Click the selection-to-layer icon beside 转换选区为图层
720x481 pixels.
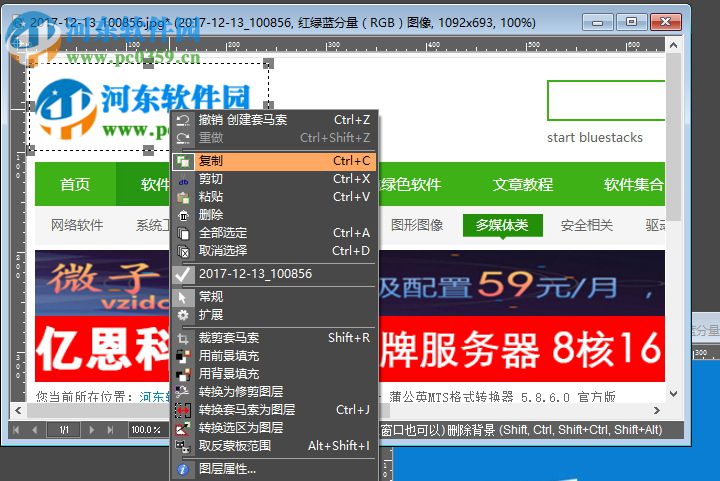pyautogui.click(x=183, y=428)
